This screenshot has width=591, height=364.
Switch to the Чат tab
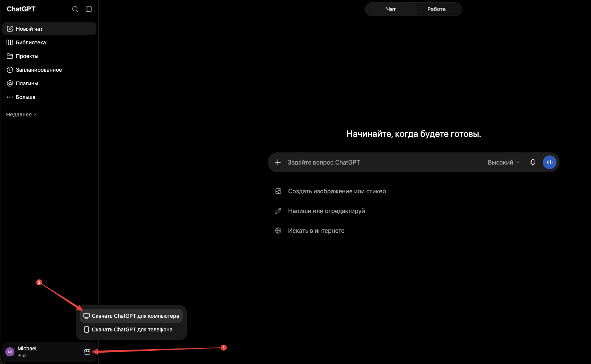point(391,9)
